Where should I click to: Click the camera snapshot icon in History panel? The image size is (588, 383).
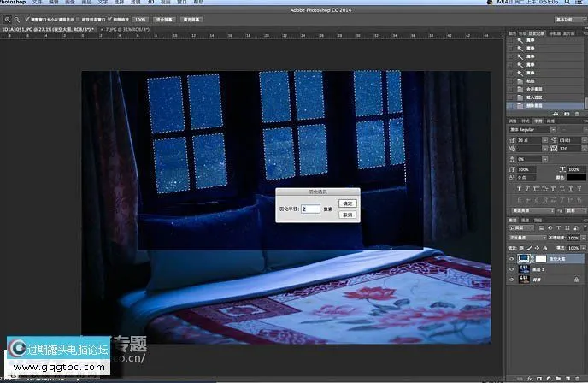click(x=566, y=113)
